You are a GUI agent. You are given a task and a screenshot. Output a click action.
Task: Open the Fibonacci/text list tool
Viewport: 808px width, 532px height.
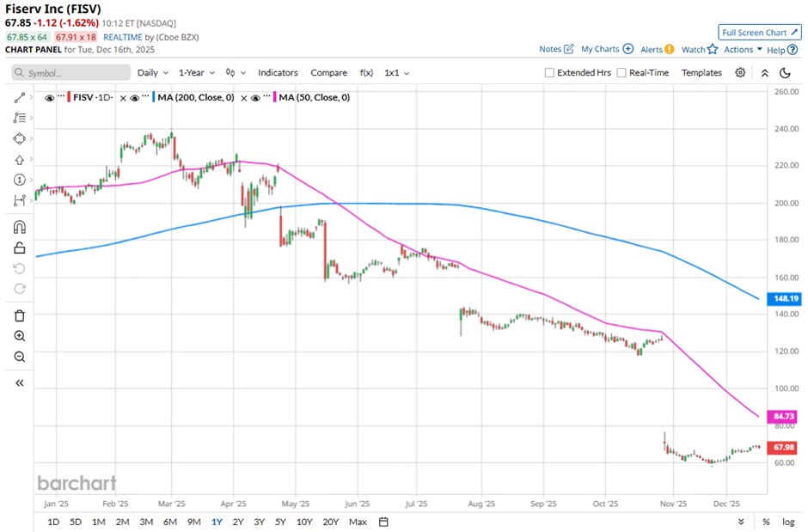(x=19, y=118)
